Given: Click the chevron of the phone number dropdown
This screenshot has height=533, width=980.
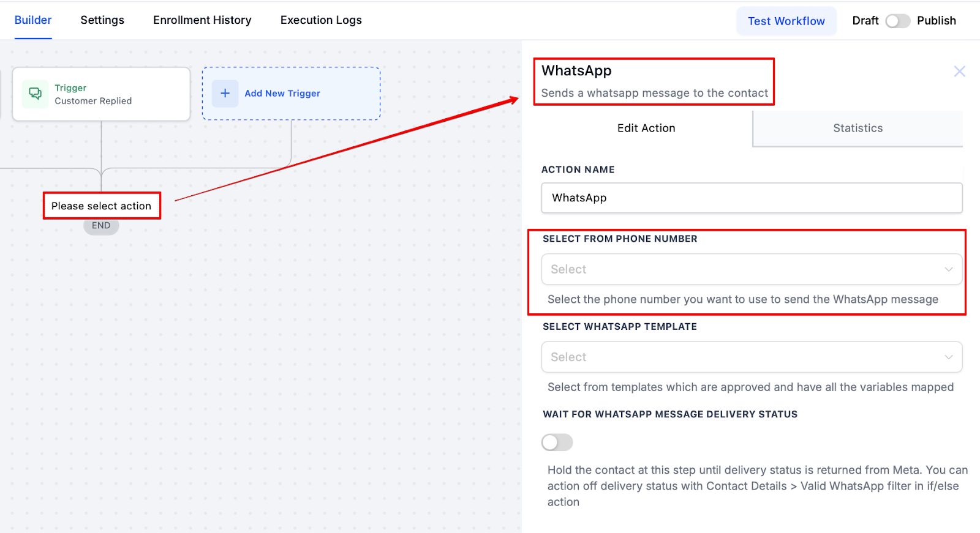Looking at the screenshot, I should (x=948, y=269).
